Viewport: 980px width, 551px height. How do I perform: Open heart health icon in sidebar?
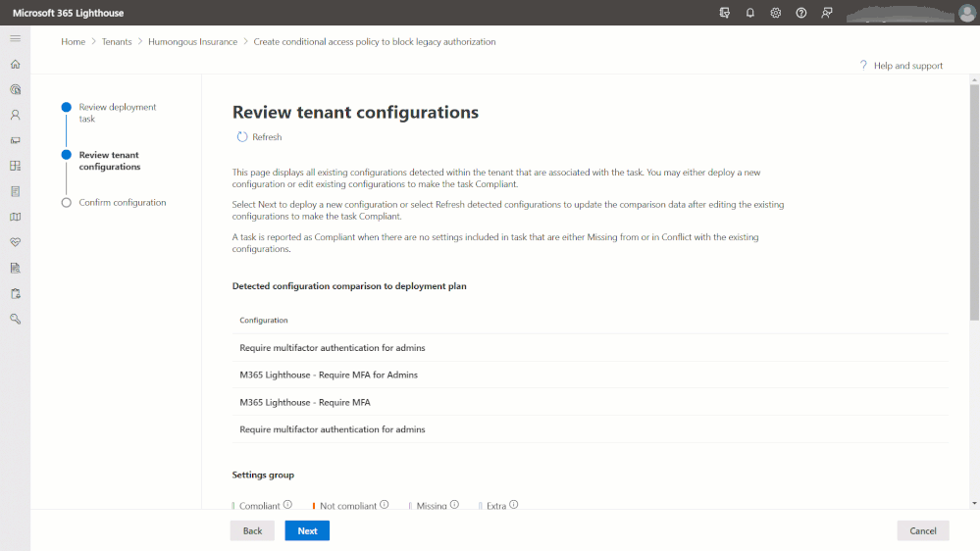[x=15, y=242]
